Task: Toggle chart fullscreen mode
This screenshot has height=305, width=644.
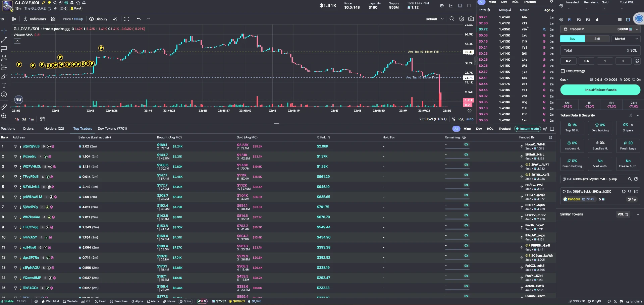Action: (x=127, y=19)
